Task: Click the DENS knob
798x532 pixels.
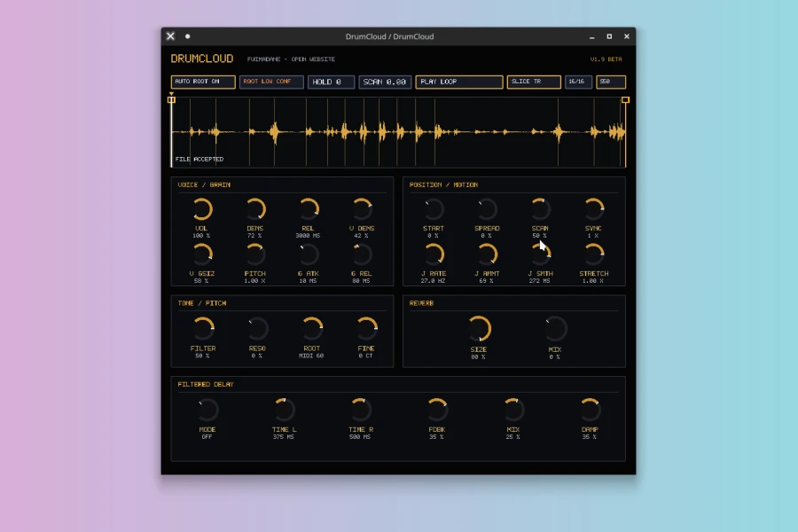Action: (x=255, y=209)
